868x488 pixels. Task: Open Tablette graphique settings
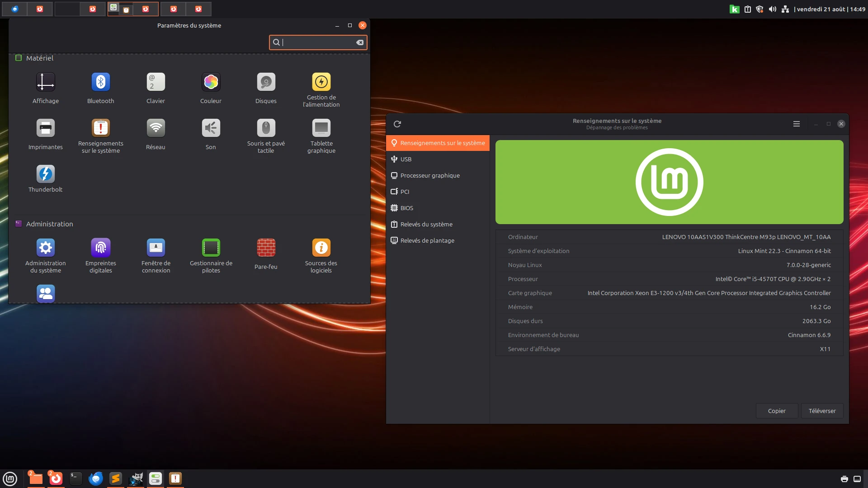click(x=321, y=136)
